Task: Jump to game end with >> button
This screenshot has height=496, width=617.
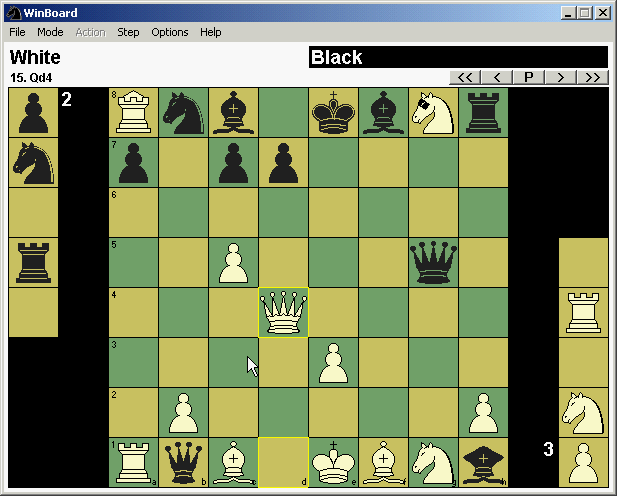Action: tap(593, 77)
